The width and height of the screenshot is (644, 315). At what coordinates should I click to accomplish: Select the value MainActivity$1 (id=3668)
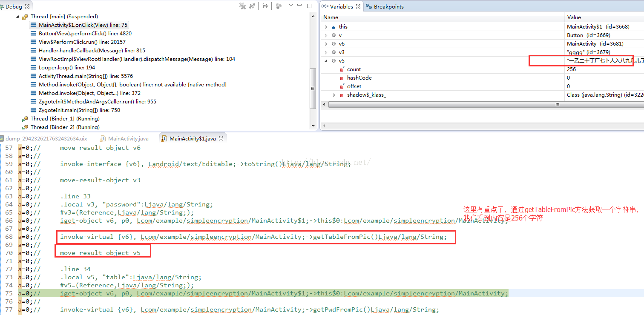598,27
